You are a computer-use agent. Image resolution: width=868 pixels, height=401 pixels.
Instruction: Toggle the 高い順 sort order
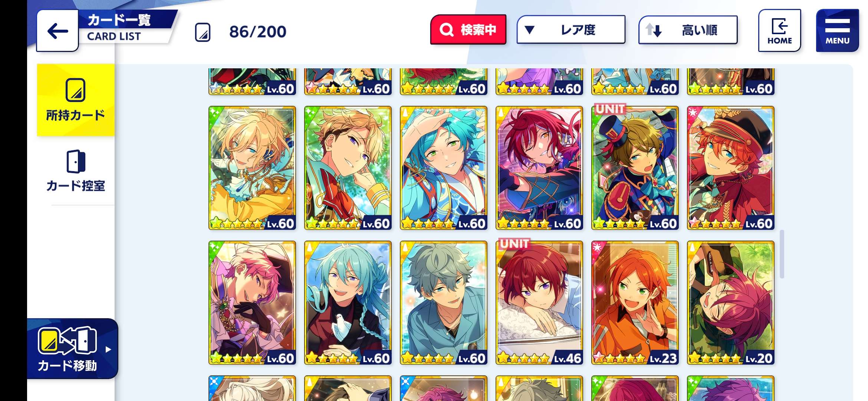[x=688, y=30]
